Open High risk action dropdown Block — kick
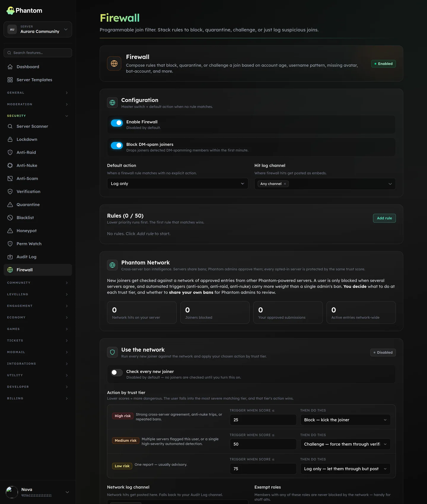 (x=345, y=420)
